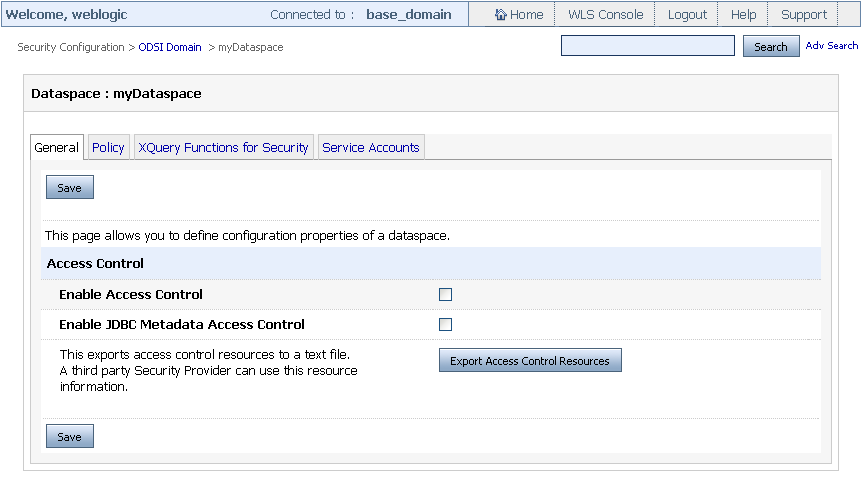Click the Enable Access Control label
This screenshot has width=862, height=483.
[x=131, y=295]
